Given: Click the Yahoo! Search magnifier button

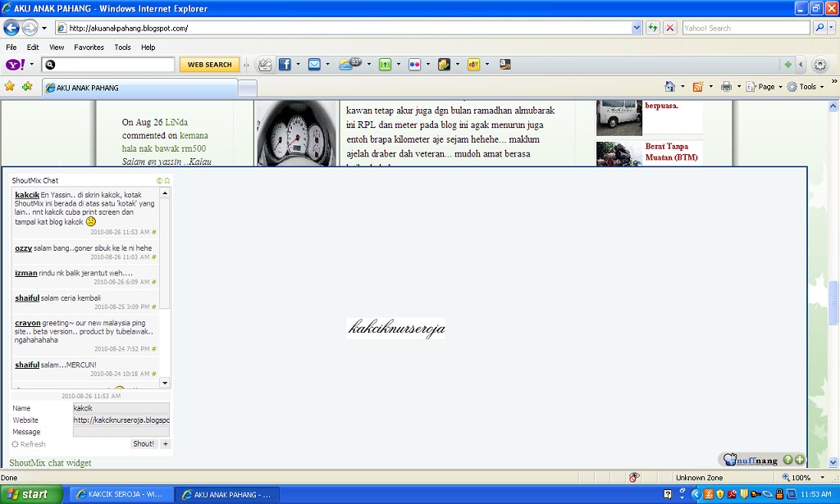Looking at the screenshot, I should 819,28.
